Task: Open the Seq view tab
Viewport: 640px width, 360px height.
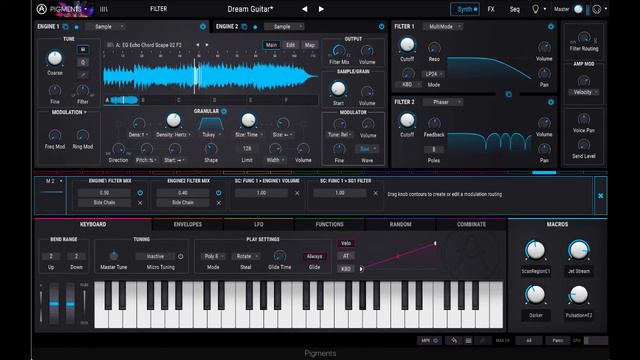Action: click(x=515, y=9)
